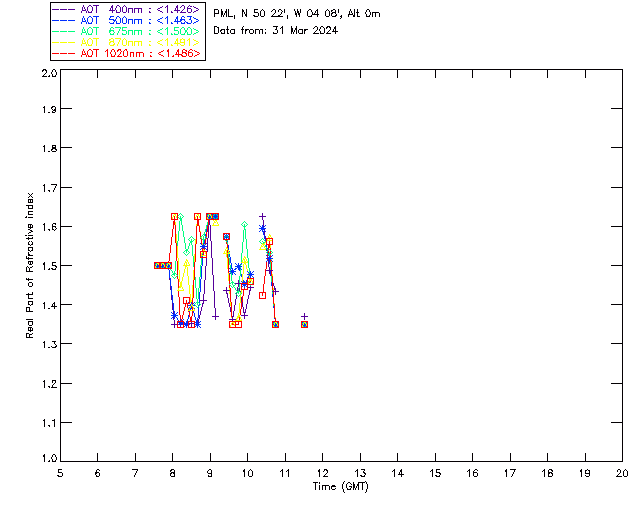Click the 12 tick label on time axis

[322, 472]
